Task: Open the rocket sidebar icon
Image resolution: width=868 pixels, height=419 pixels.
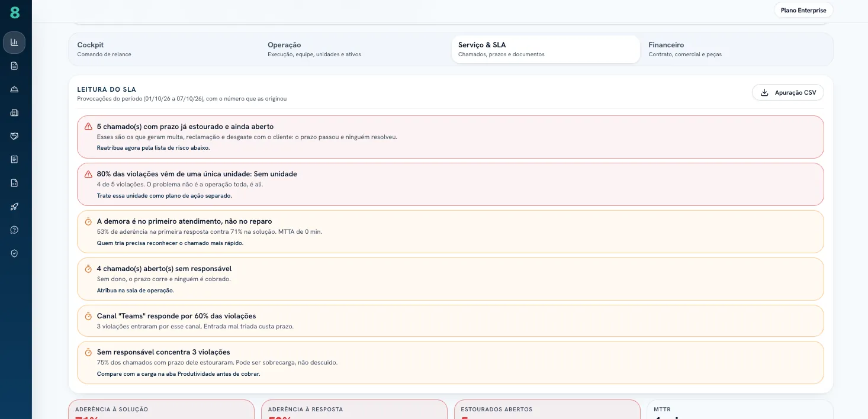Action: tap(14, 207)
